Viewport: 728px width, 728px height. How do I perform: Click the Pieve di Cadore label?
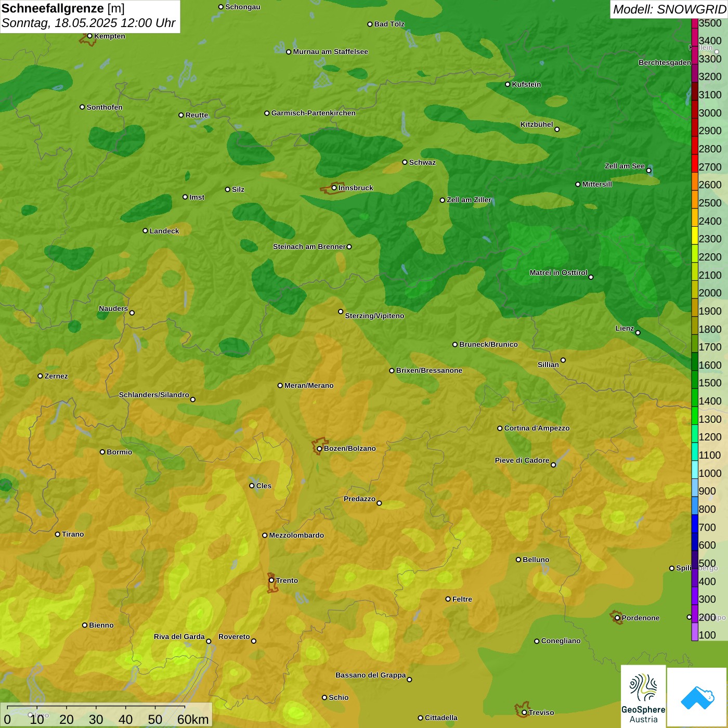pyautogui.click(x=522, y=460)
